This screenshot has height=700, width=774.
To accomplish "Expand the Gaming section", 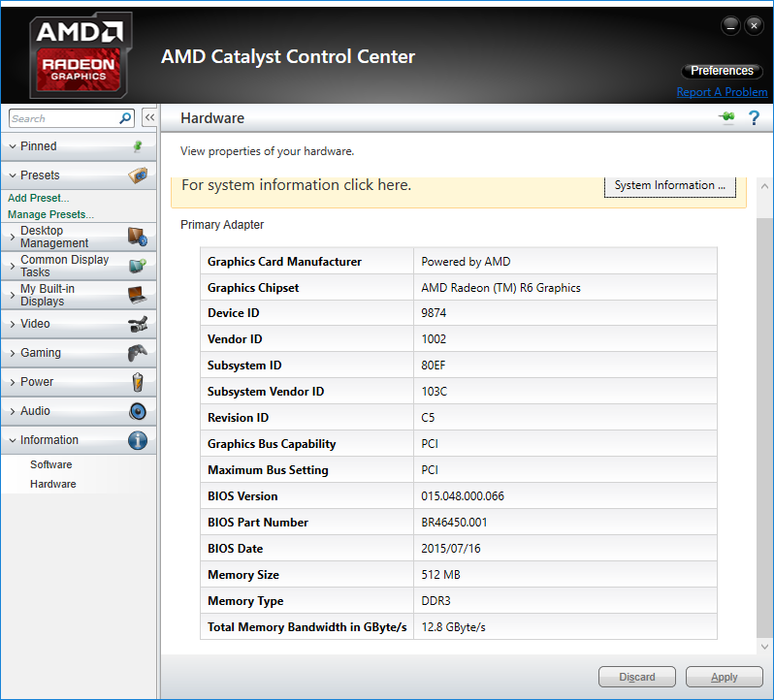I will pyautogui.click(x=13, y=353).
